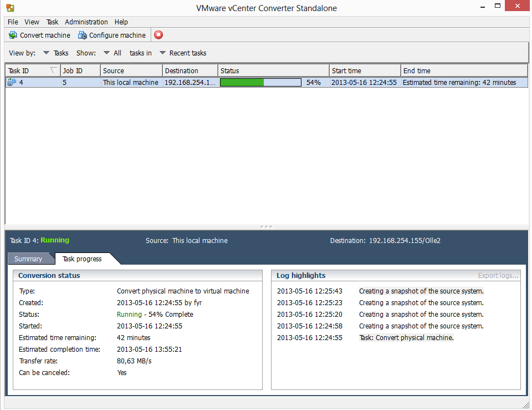Click the Configure machine toolbar icon
This screenshot has width=532, height=410.
[83, 35]
